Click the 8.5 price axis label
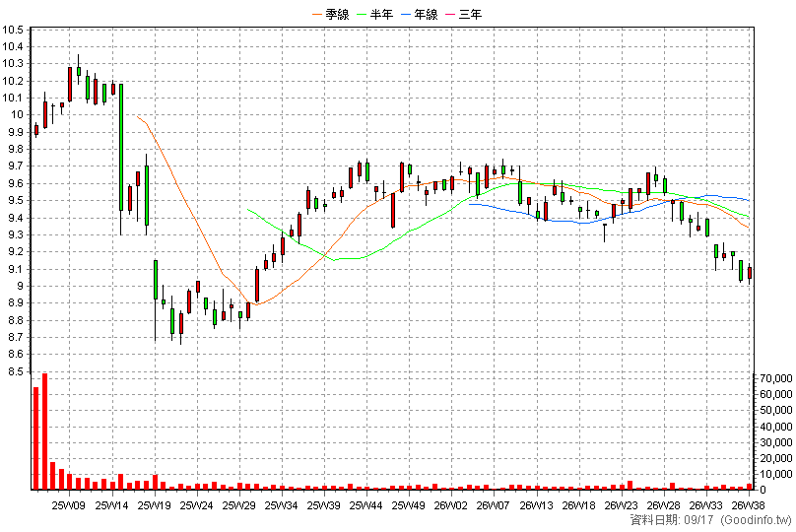 coord(16,372)
